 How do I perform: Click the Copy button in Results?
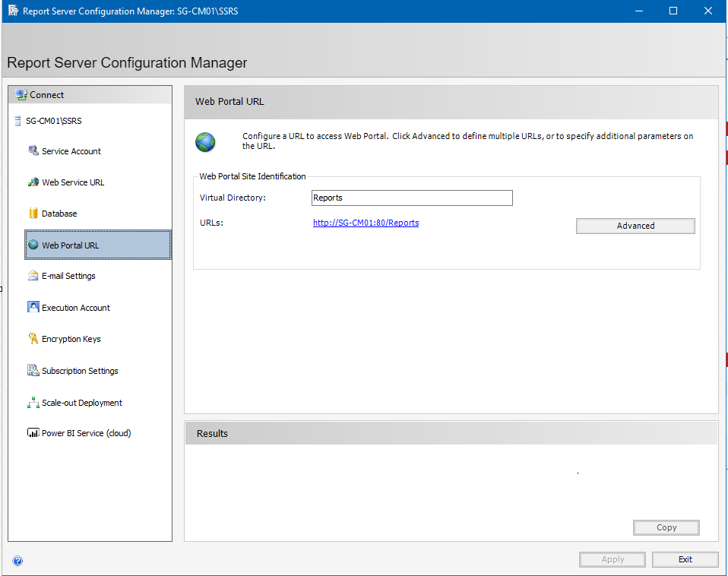pos(666,527)
